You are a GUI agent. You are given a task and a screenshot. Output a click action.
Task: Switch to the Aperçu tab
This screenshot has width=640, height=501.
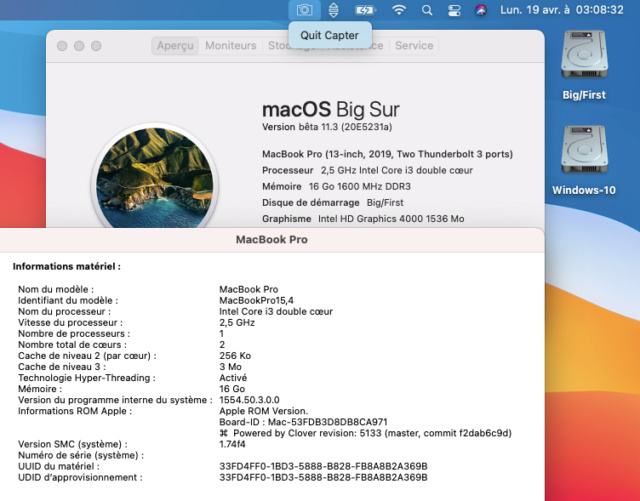pyautogui.click(x=175, y=45)
